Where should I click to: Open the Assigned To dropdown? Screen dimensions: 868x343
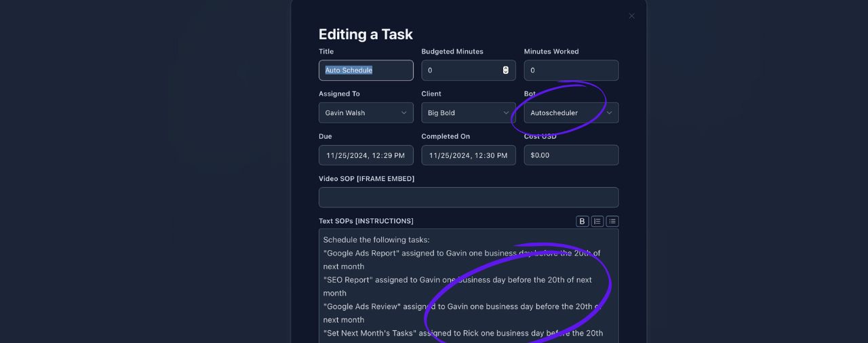(x=366, y=113)
